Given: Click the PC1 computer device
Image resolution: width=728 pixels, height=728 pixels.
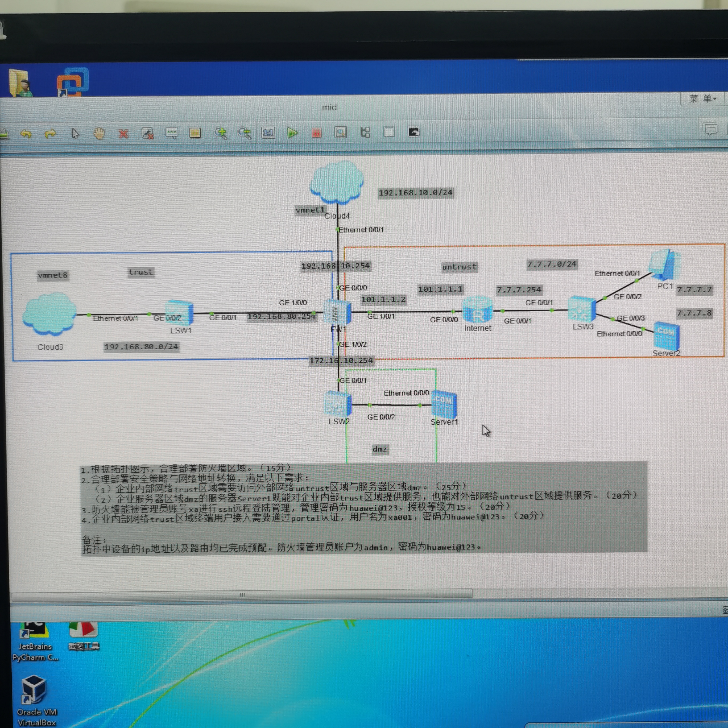Looking at the screenshot, I should coord(665,264).
